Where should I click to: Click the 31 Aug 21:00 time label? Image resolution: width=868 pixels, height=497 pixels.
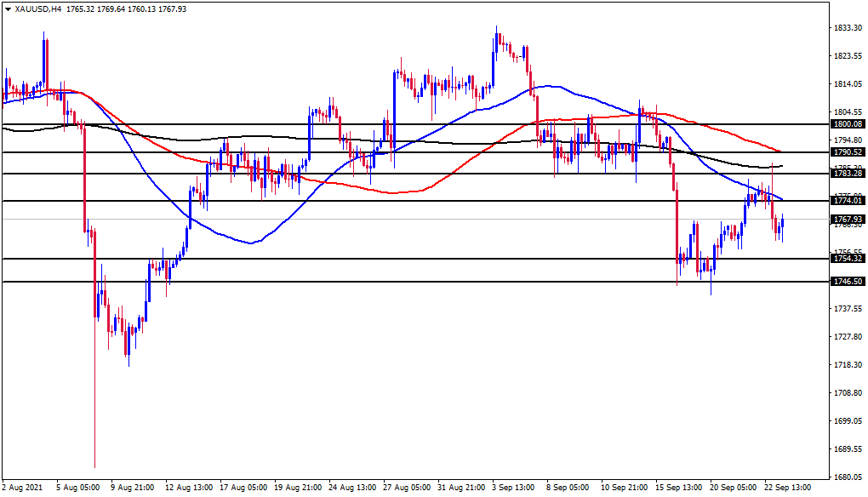(461, 488)
